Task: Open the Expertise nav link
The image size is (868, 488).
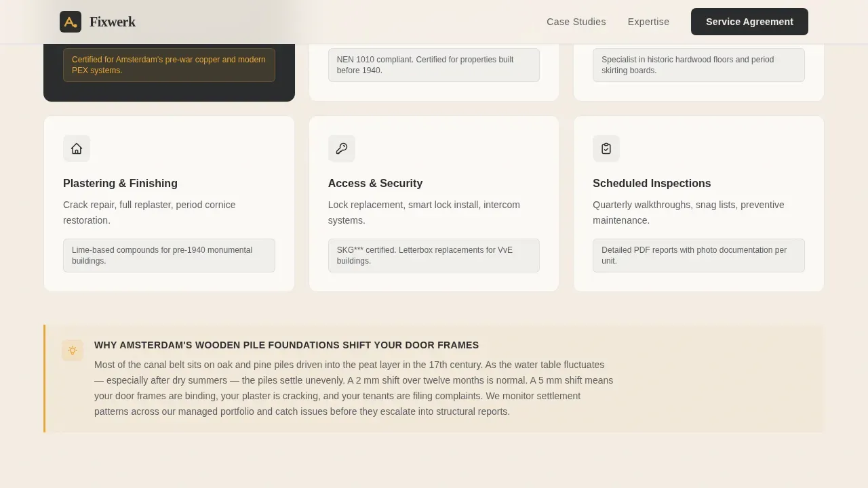Action: (x=648, y=22)
